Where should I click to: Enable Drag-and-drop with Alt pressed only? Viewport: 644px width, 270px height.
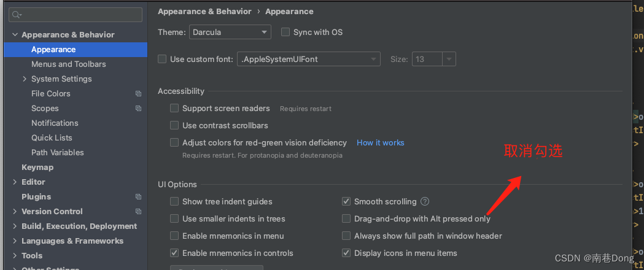click(x=346, y=218)
